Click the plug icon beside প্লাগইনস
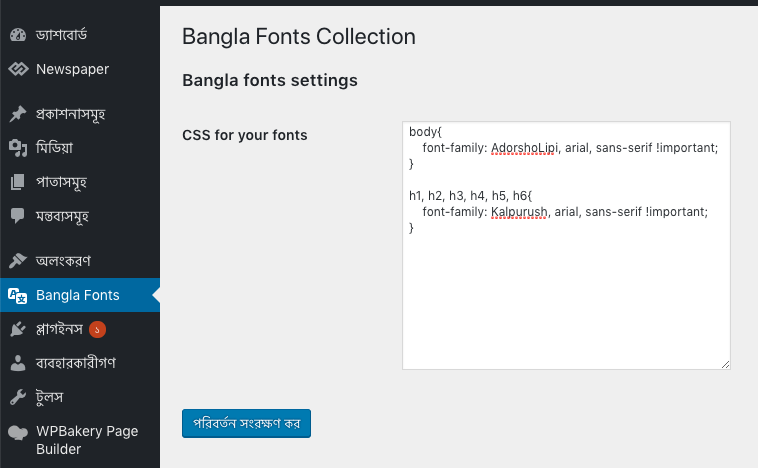The height and width of the screenshot is (468, 758). [x=18, y=329]
